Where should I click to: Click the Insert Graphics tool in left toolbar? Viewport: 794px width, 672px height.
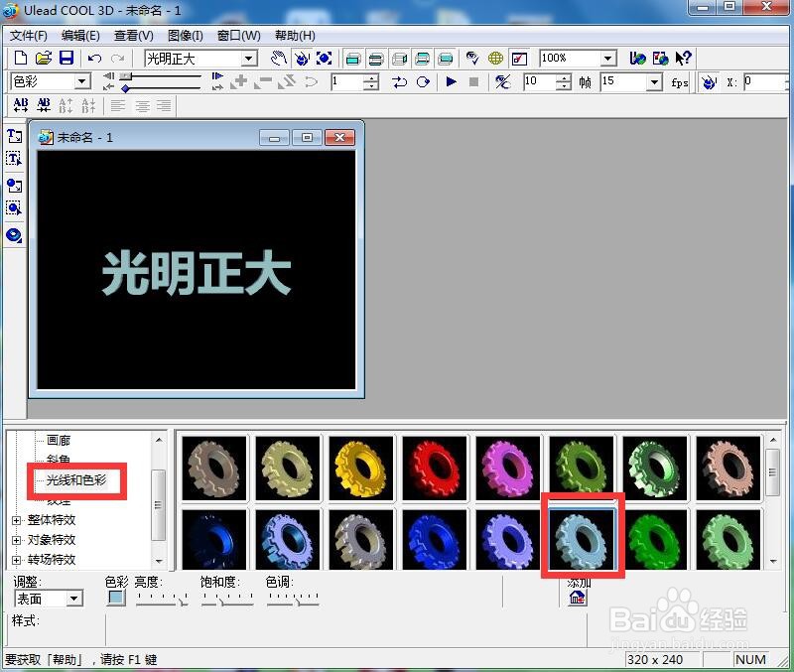coord(14,186)
